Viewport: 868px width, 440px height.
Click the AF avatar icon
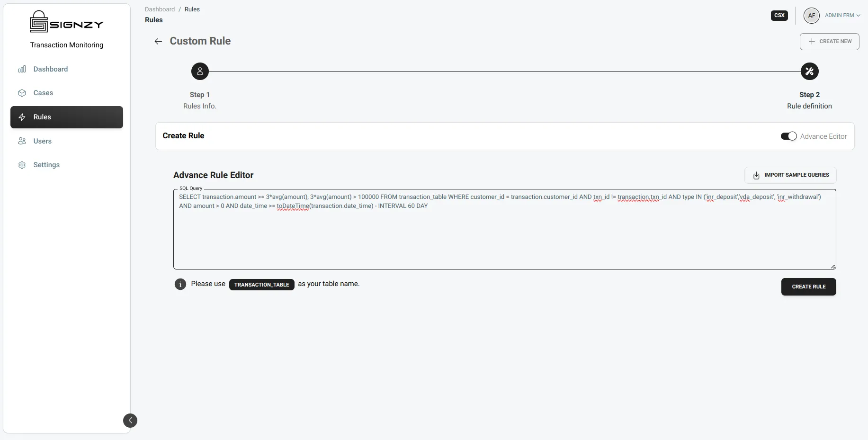point(811,16)
